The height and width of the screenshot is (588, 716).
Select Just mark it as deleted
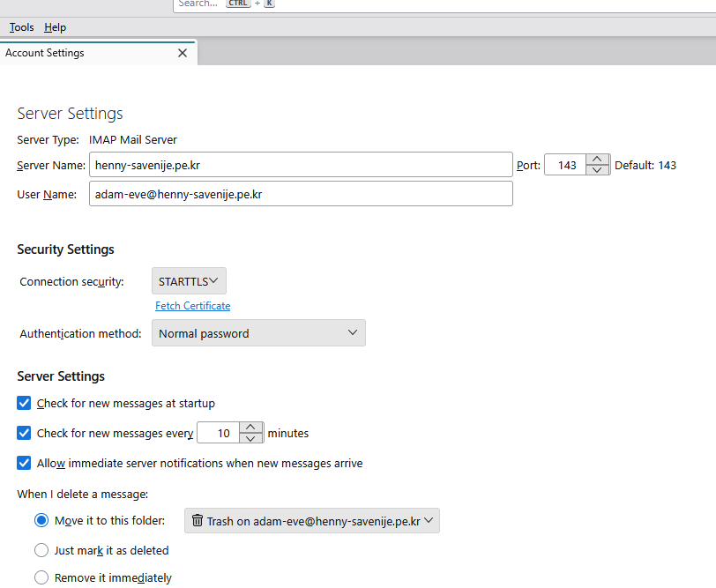[41, 550]
